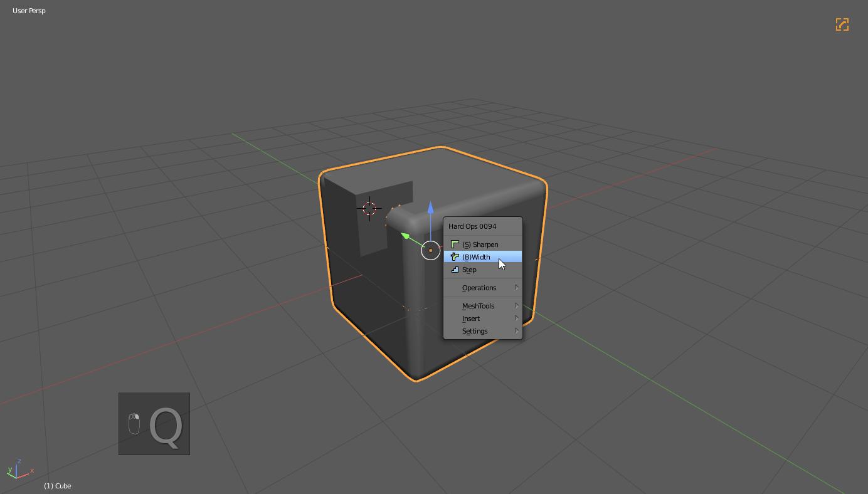Click the XYZ axis indicator widget
The height and width of the screenshot is (494, 868).
(x=18, y=469)
